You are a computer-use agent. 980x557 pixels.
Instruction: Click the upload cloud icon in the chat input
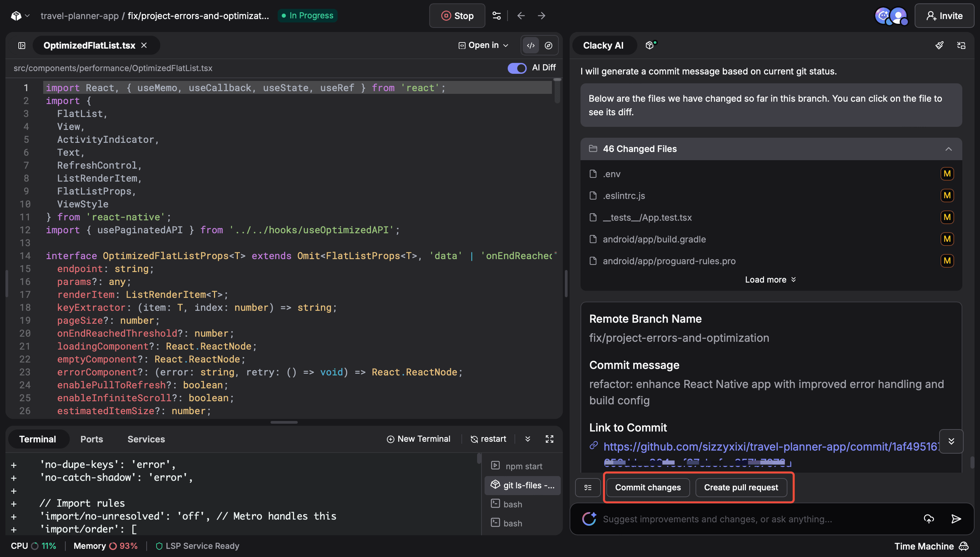929,519
